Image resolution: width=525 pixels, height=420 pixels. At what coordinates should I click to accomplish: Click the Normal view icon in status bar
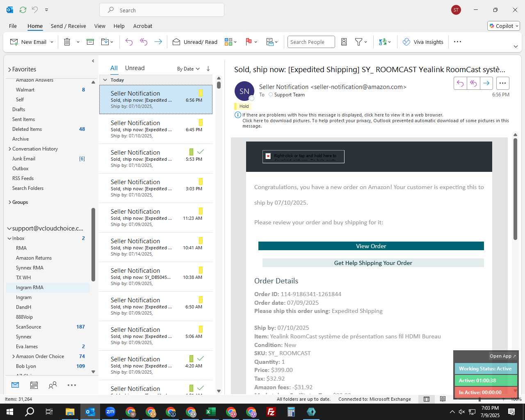(x=427, y=399)
